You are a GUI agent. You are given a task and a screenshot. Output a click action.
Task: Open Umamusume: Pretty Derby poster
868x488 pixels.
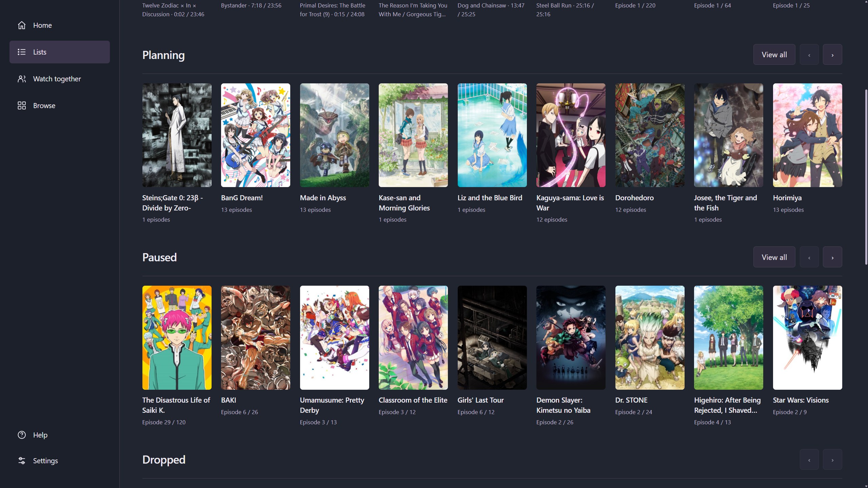335,338
